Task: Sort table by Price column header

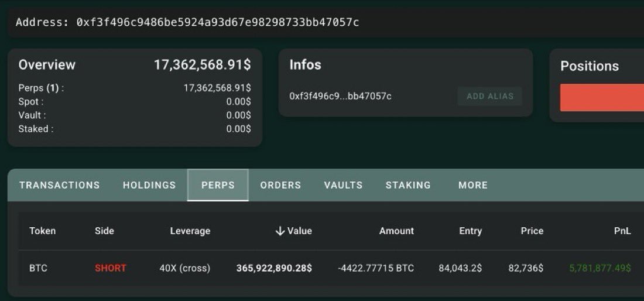Action: (532, 231)
